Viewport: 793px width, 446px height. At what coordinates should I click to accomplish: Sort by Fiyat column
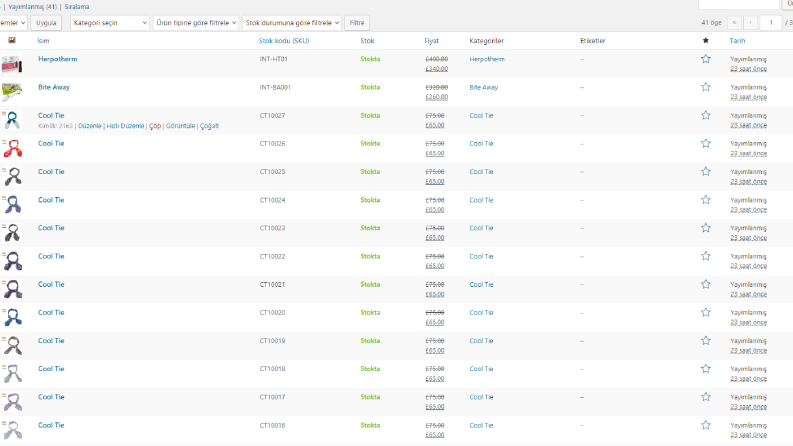431,40
